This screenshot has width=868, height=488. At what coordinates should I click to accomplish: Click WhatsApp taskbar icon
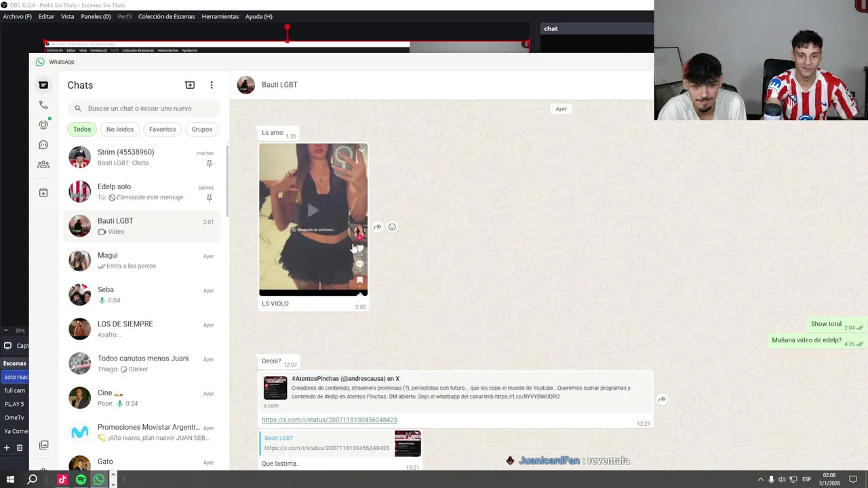pyautogui.click(x=99, y=480)
